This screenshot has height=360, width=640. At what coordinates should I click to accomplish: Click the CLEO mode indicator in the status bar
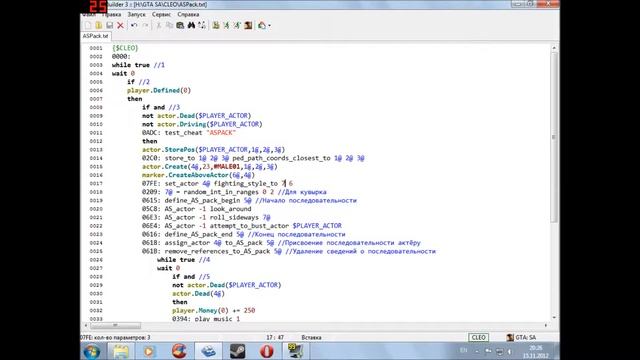coord(478,338)
